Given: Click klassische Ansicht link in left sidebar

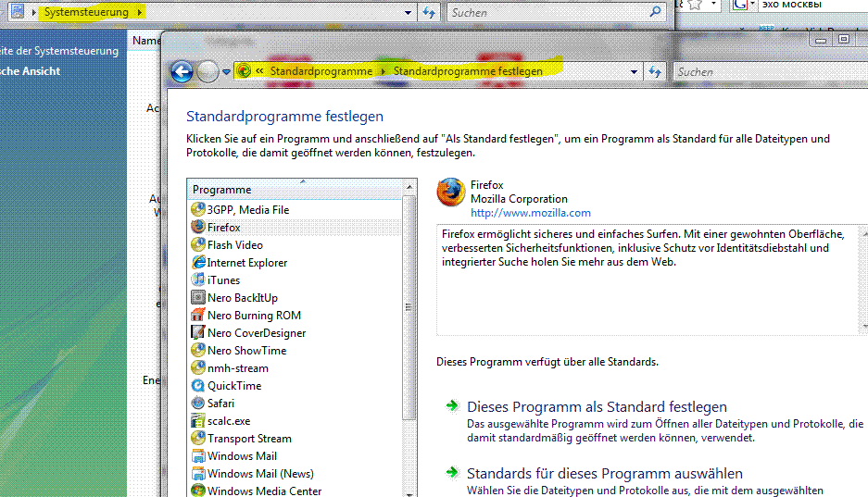Looking at the screenshot, I should [x=30, y=70].
